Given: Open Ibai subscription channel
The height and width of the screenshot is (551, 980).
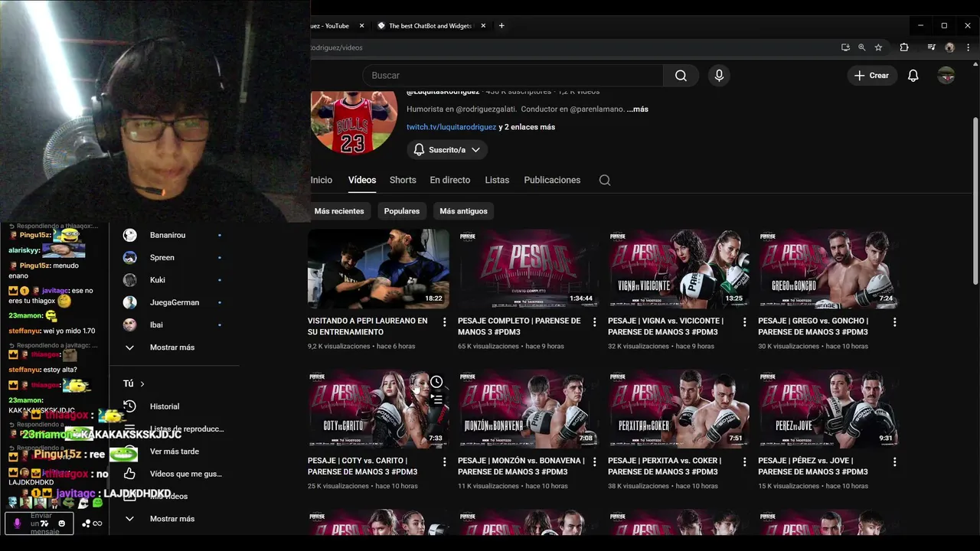Looking at the screenshot, I should click(174, 324).
